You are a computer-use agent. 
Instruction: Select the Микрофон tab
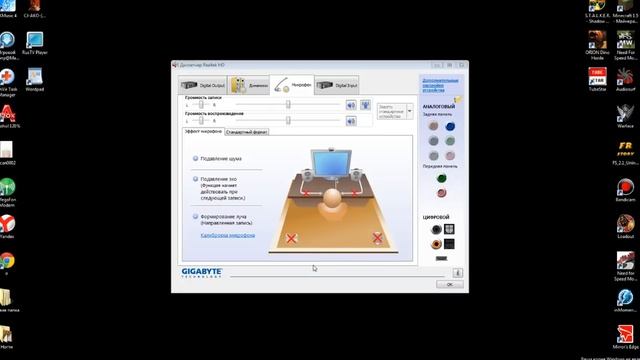tap(292, 85)
